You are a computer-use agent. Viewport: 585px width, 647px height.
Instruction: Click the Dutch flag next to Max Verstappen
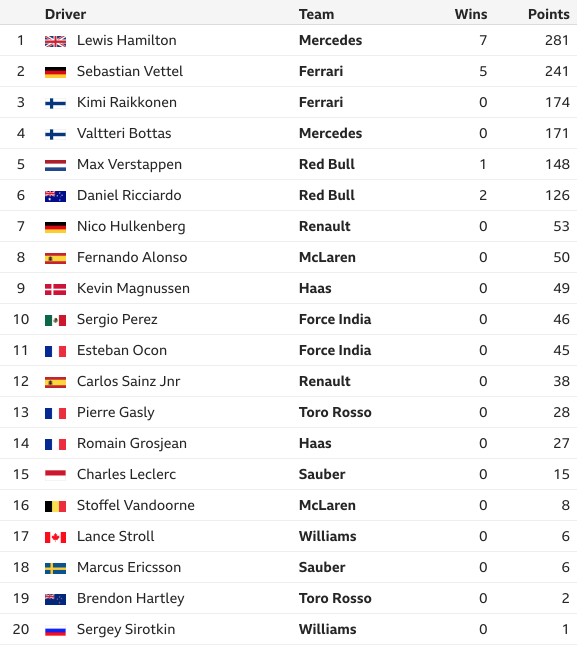55,165
